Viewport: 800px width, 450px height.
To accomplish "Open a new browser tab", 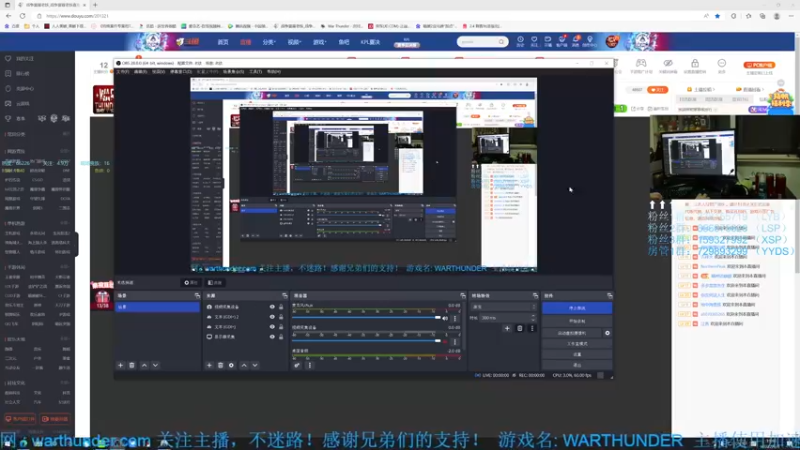I will pyautogui.click(x=95, y=5).
